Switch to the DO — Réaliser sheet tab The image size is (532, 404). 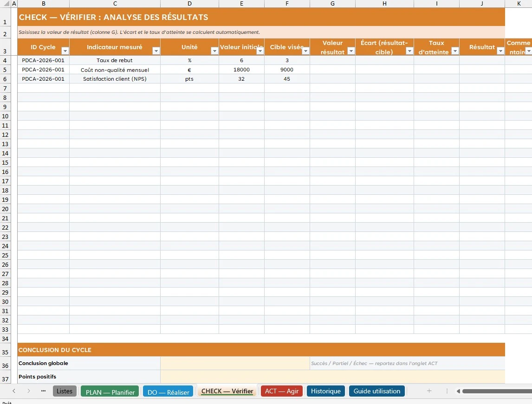[169, 392]
